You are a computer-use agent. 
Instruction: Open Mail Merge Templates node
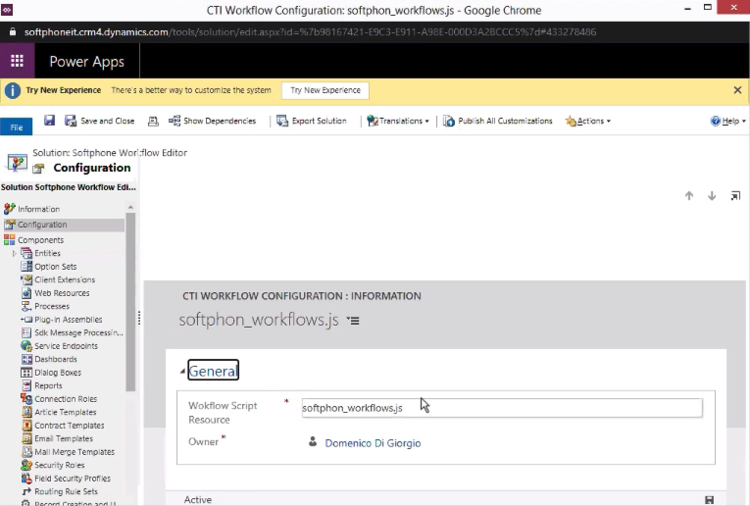click(x=74, y=452)
